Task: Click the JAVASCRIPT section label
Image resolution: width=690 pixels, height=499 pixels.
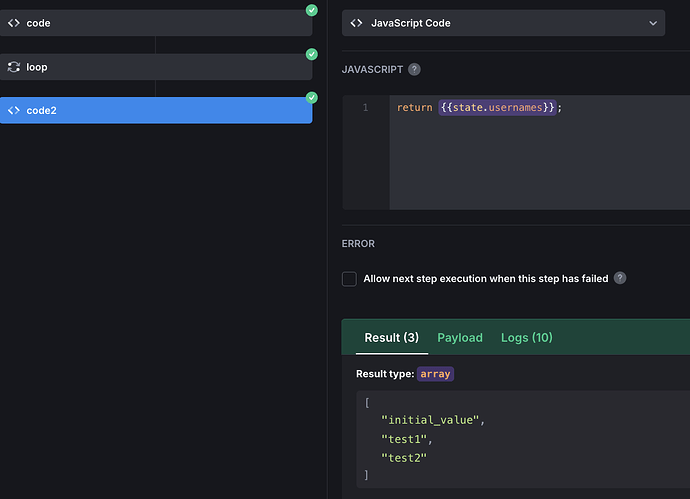Action: (x=372, y=70)
